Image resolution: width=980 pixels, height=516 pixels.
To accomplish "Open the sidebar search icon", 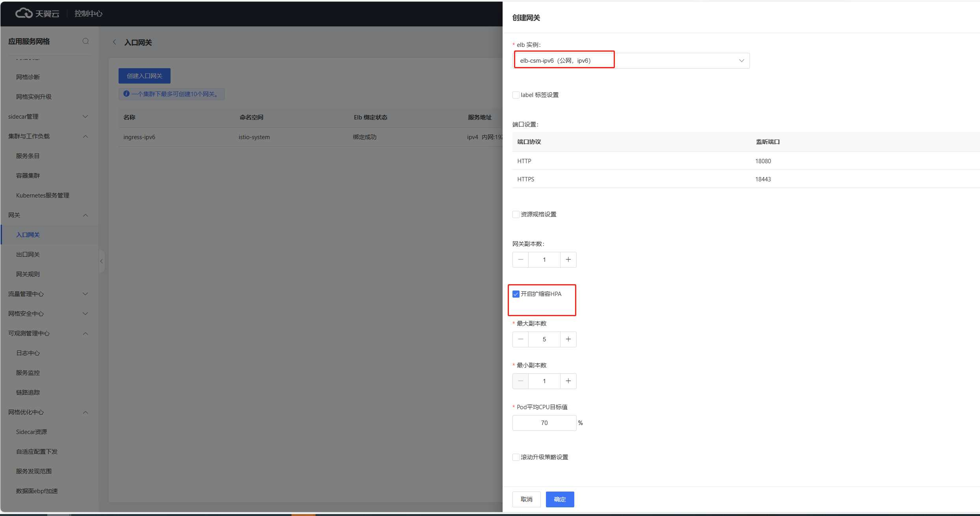I will [85, 41].
